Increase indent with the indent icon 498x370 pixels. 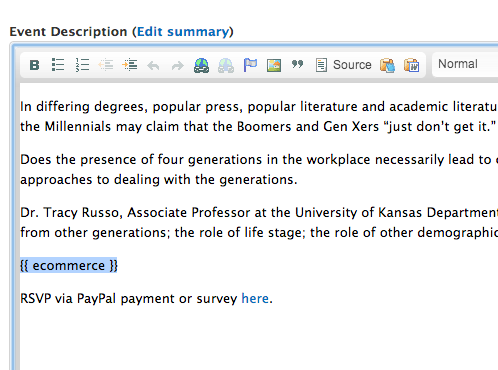coord(130,65)
